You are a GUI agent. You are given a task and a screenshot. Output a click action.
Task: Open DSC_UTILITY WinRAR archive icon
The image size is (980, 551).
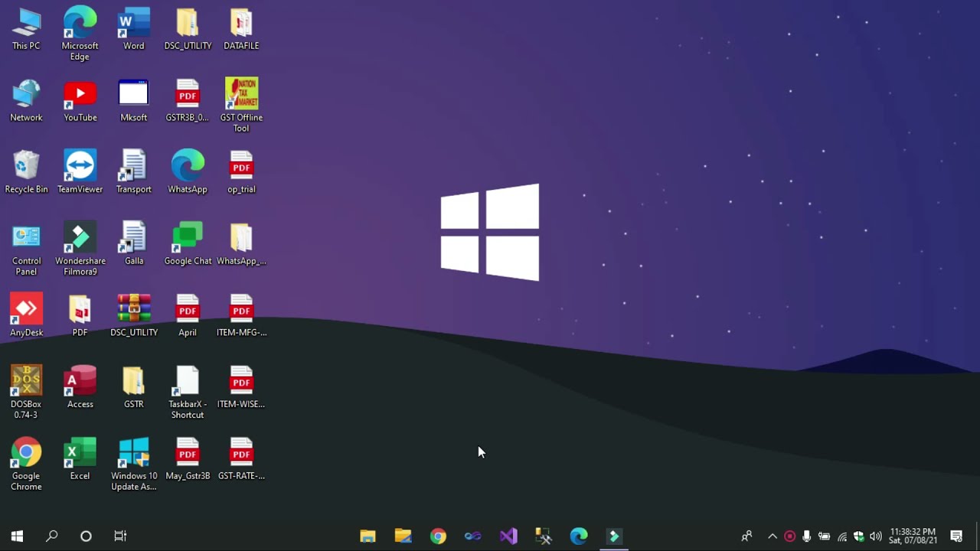tap(134, 315)
